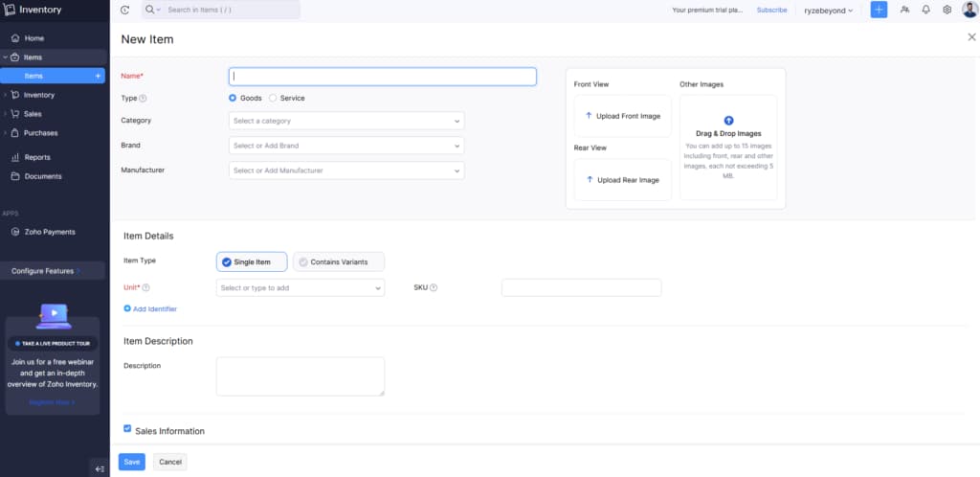Click the Zoho Inventory logo icon

[10, 10]
